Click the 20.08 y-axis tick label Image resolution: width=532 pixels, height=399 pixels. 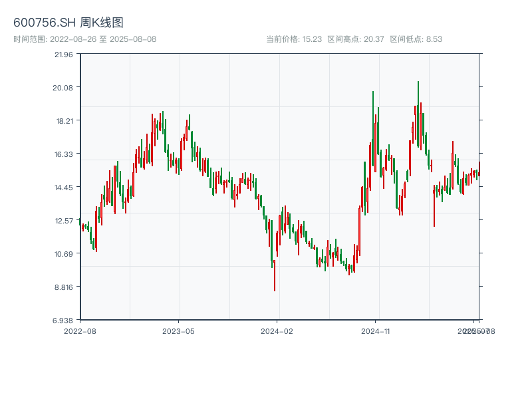click(64, 87)
